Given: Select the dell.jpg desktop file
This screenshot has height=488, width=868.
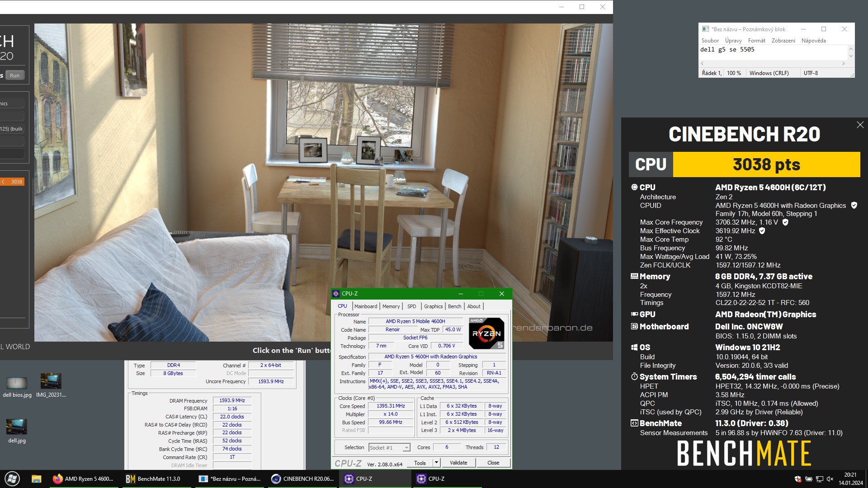Looking at the screenshot, I should [x=17, y=431].
